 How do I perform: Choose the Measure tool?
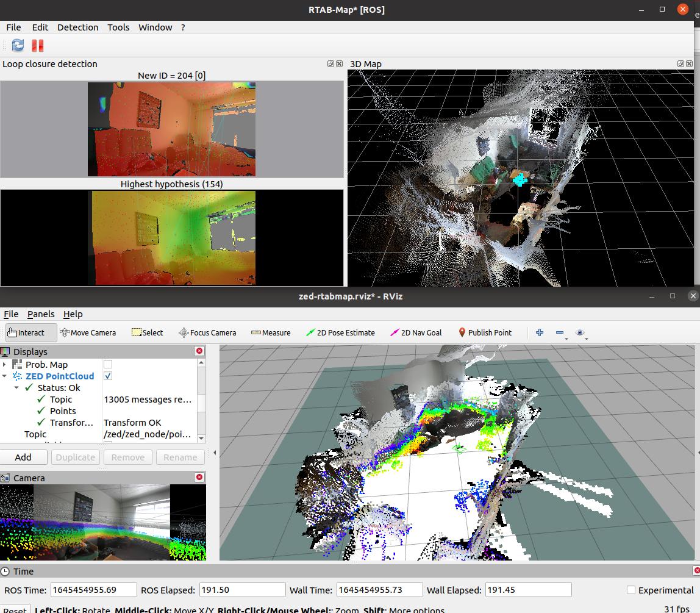pyautogui.click(x=270, y=332)
